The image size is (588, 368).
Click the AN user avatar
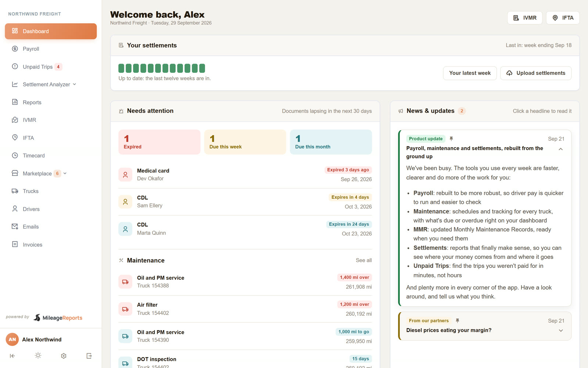tap(12, 339)
